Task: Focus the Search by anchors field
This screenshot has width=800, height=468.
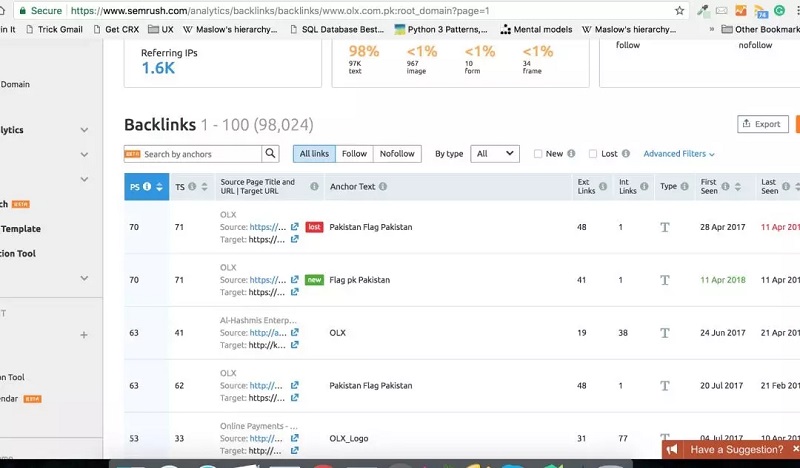Action: tap(202, 154)
